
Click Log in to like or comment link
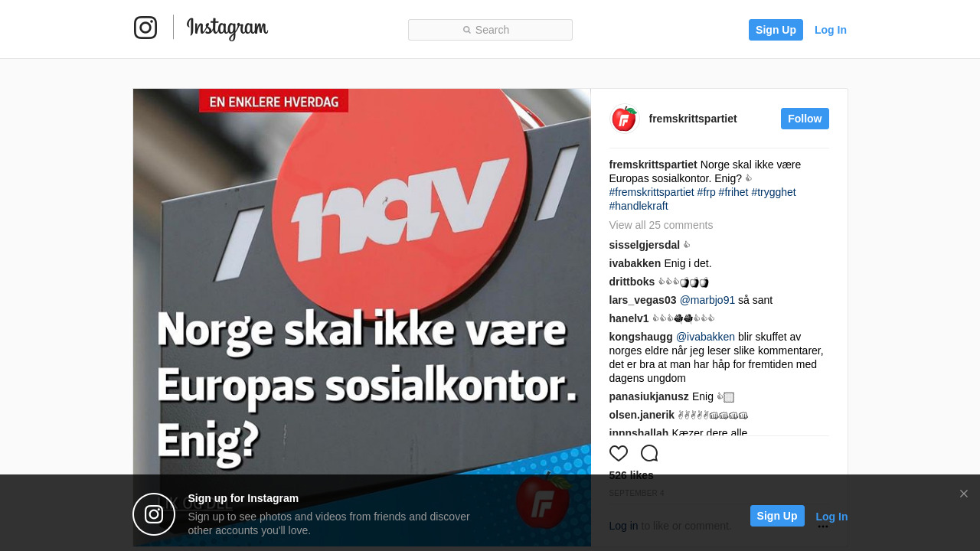[x=623, y=526]
